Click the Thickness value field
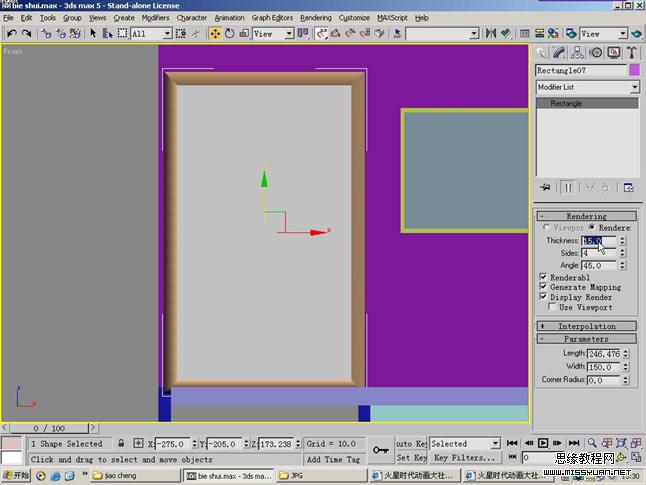646x485 pixels. click(599, 240)
